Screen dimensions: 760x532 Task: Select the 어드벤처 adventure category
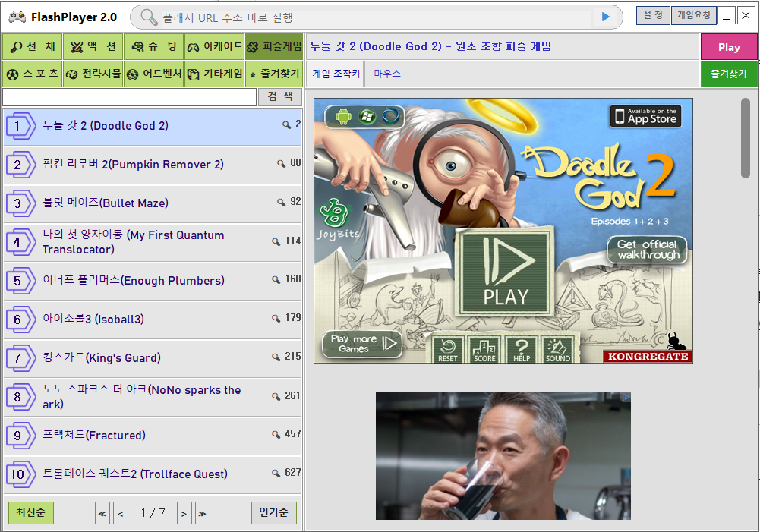(153, 74)
